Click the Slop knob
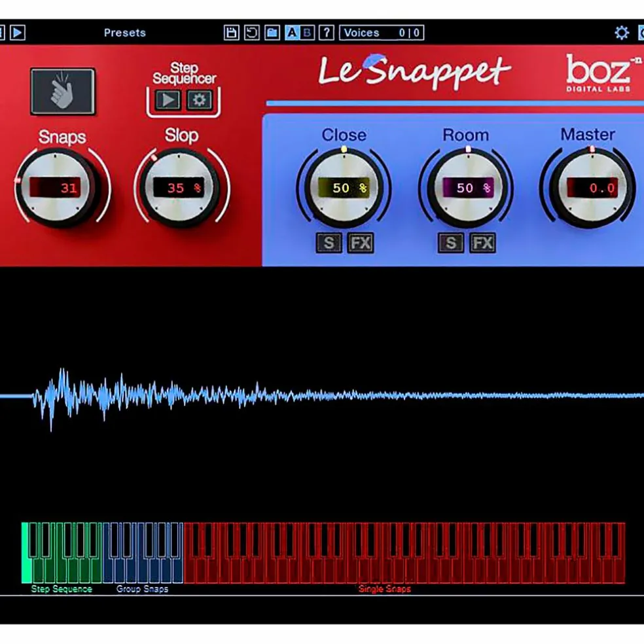 [x=179, y=188]
